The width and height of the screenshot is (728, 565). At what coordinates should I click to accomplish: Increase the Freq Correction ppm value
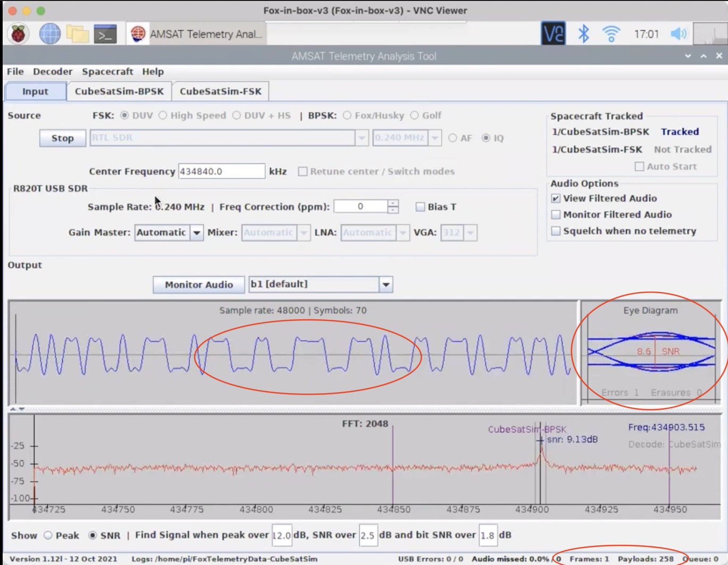tap(393, 203)
